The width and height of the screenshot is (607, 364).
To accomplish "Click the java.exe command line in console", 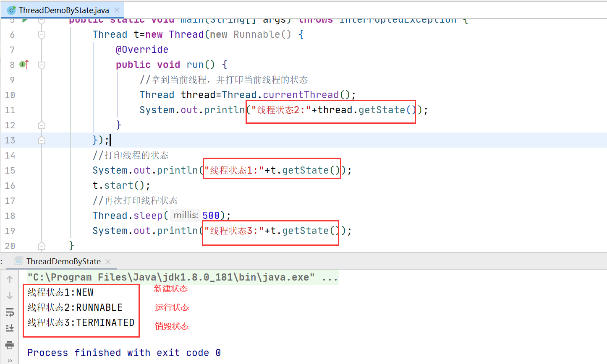I will pos(183,277).
